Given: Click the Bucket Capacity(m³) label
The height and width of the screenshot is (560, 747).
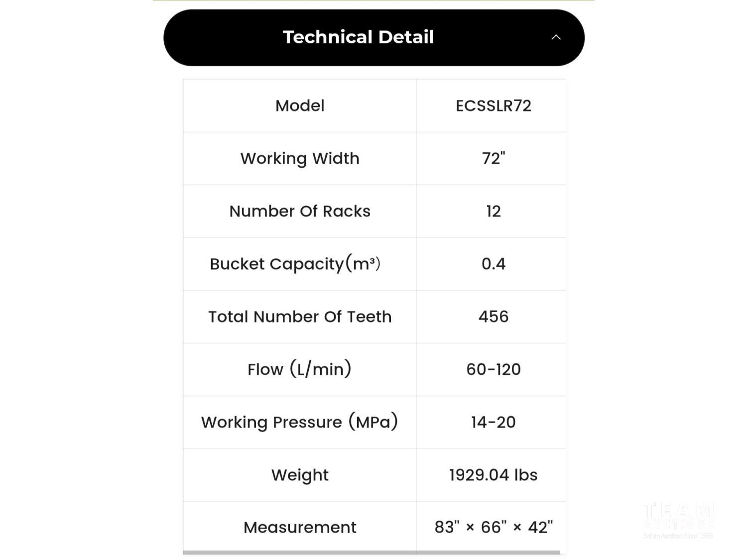Looking at the screenshot, I should pos(295,264).
